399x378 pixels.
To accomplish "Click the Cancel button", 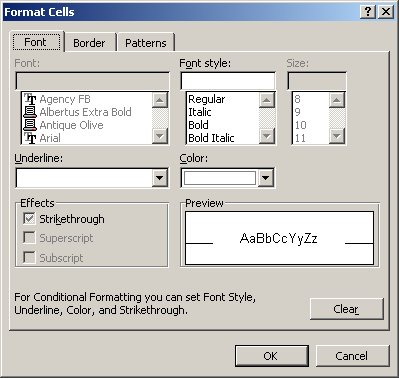I will pyautogui.click(x=352, y=356).
